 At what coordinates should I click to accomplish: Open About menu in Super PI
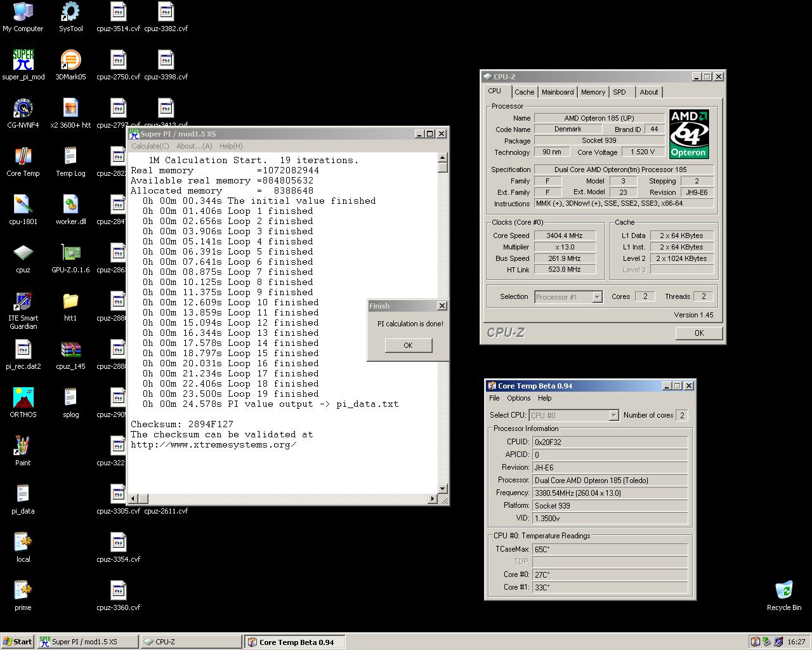(194, 146)
